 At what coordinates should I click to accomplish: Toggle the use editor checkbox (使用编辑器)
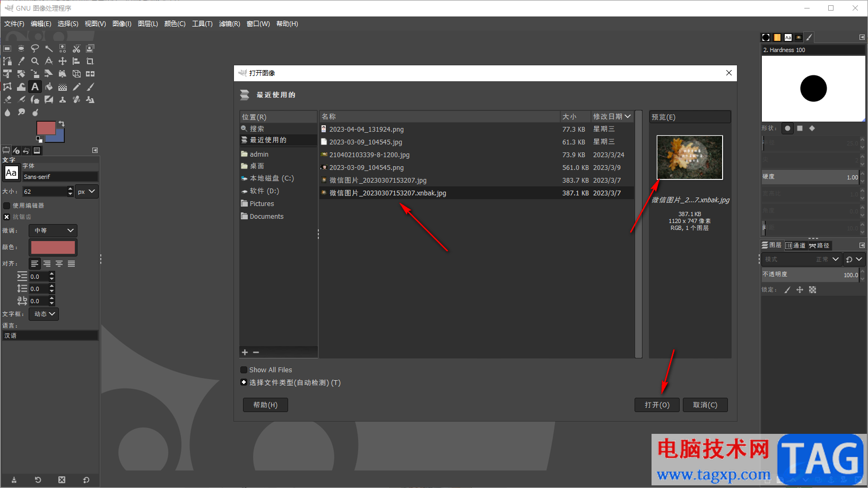(7, 206)
